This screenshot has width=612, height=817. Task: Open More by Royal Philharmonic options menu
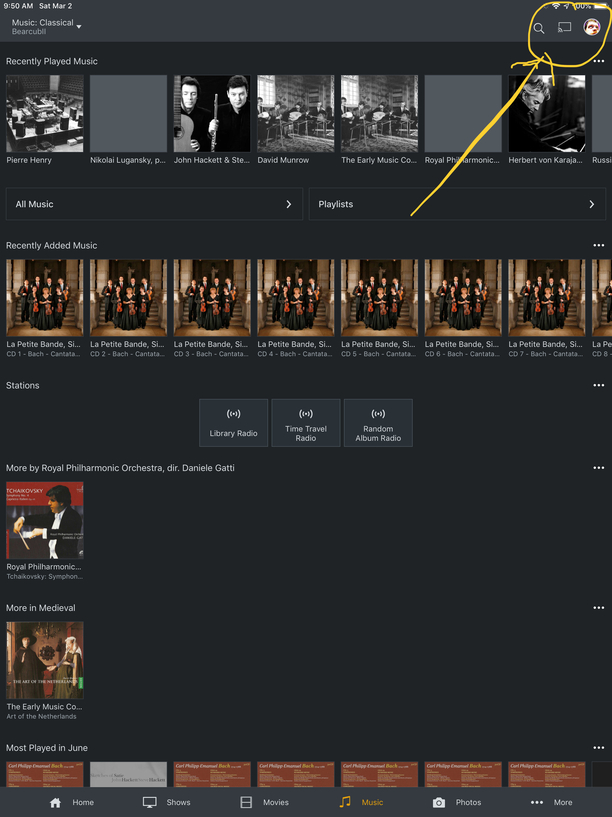tap(599, 468)
